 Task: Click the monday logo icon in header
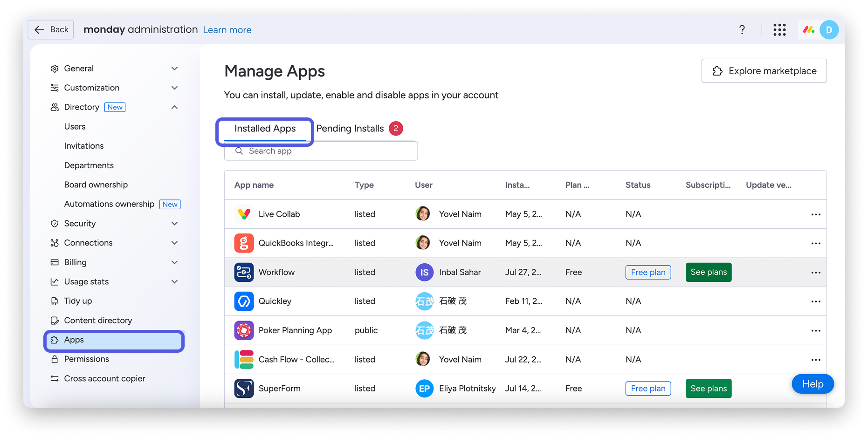point(809,30)
